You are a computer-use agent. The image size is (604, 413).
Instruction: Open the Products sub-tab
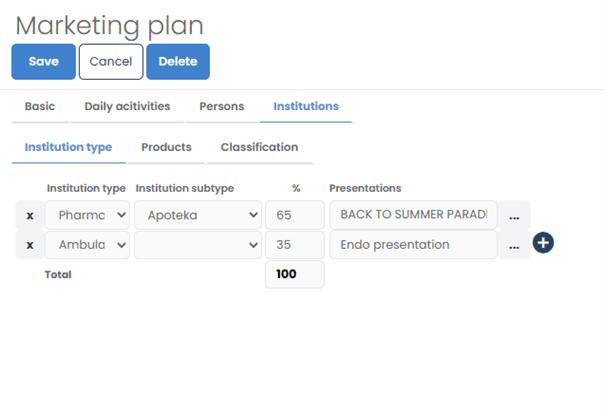166,147
